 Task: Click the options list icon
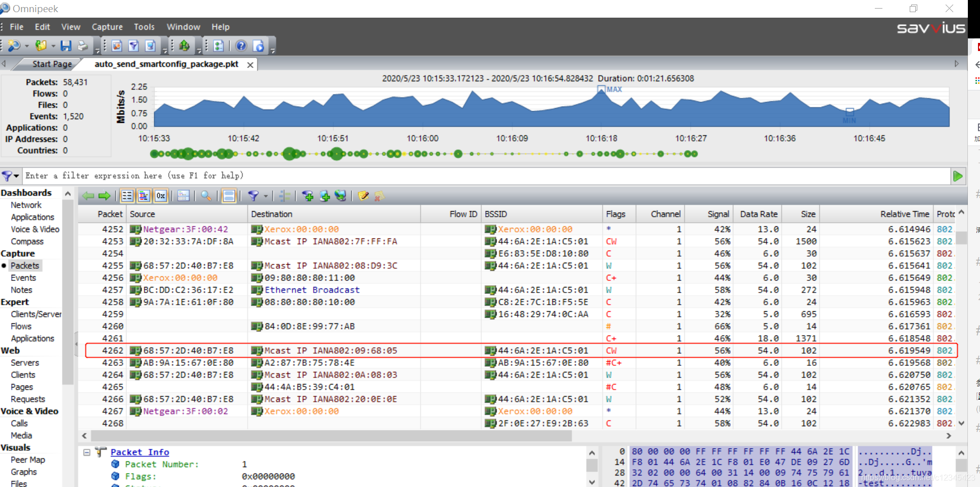click(218, 46)
